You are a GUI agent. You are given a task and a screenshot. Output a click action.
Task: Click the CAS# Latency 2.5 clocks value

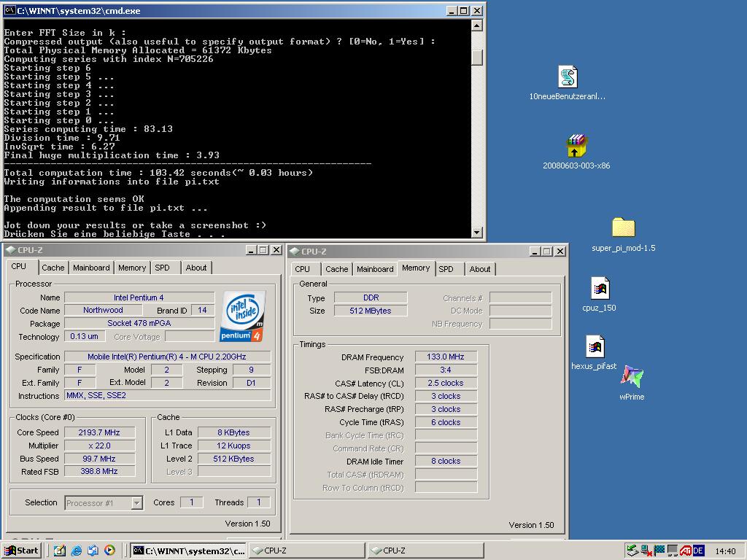coord(446,383)
